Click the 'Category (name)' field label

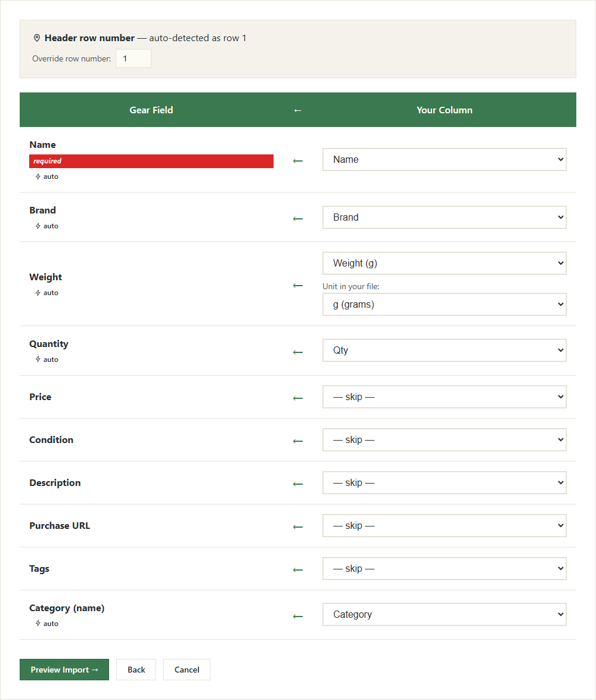point(67,608)
